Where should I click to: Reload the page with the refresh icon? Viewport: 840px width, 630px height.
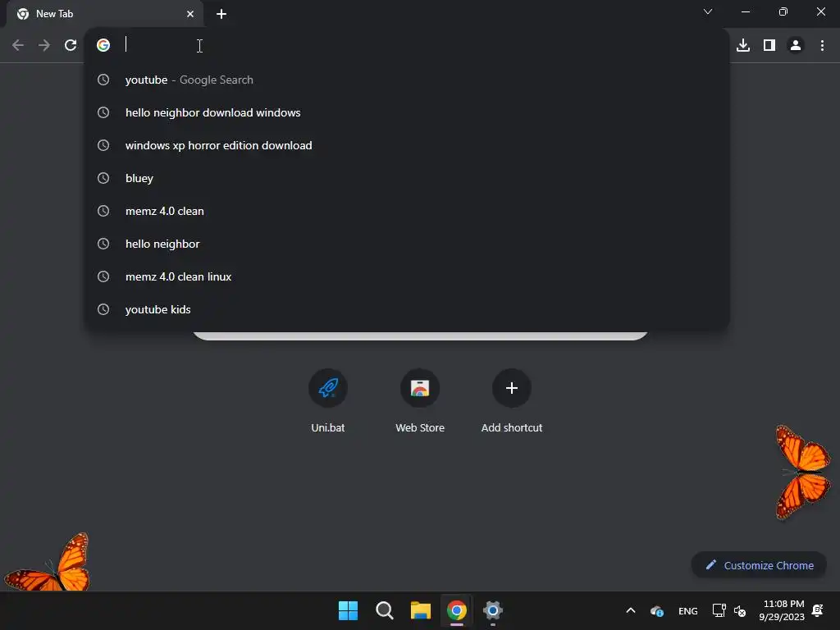pyautogui.click(x=71, y=45)
